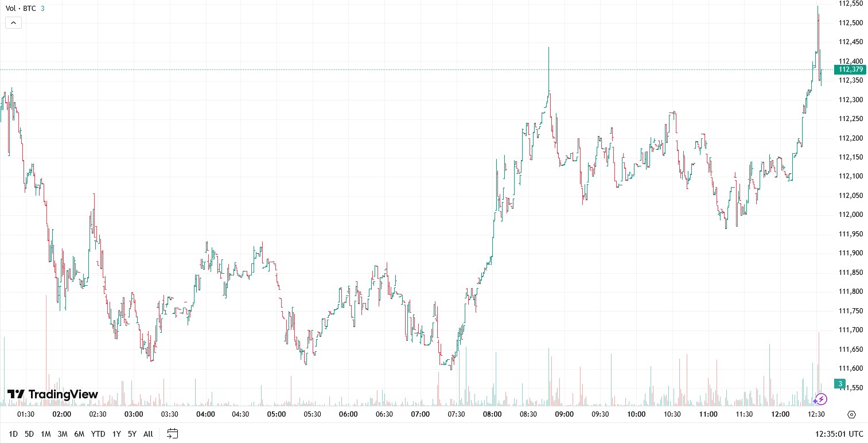Select the 1D time range
This screenshot has height=443, width=868.
13,434
